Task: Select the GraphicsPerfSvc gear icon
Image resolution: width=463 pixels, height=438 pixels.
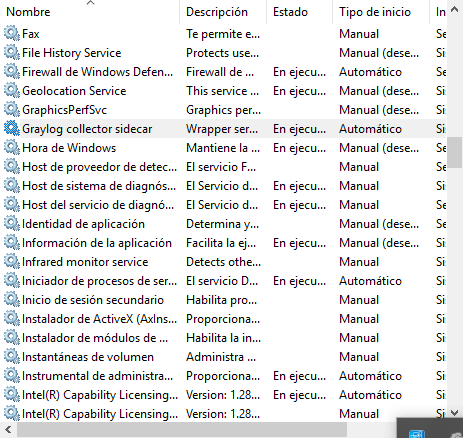Action: 12,110
